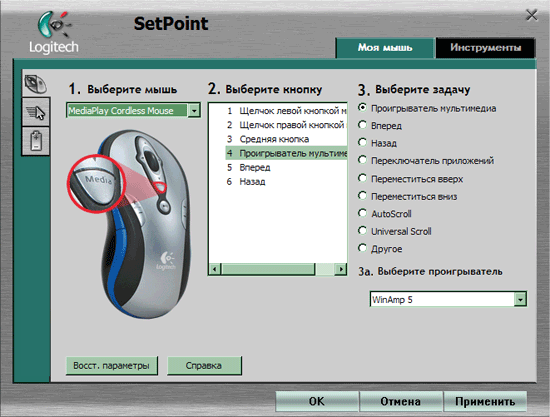
Task: Click the Восст. параметры button
Action: click(x=112, y=365)
